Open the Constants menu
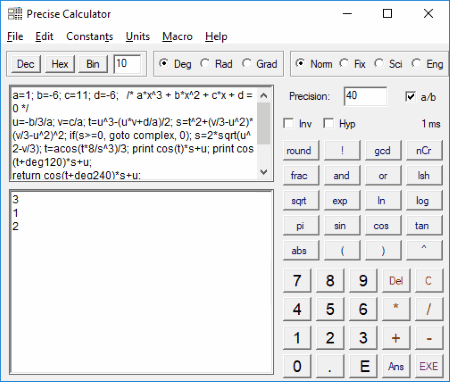The image size is (450, 382). (x=90, y=36)
